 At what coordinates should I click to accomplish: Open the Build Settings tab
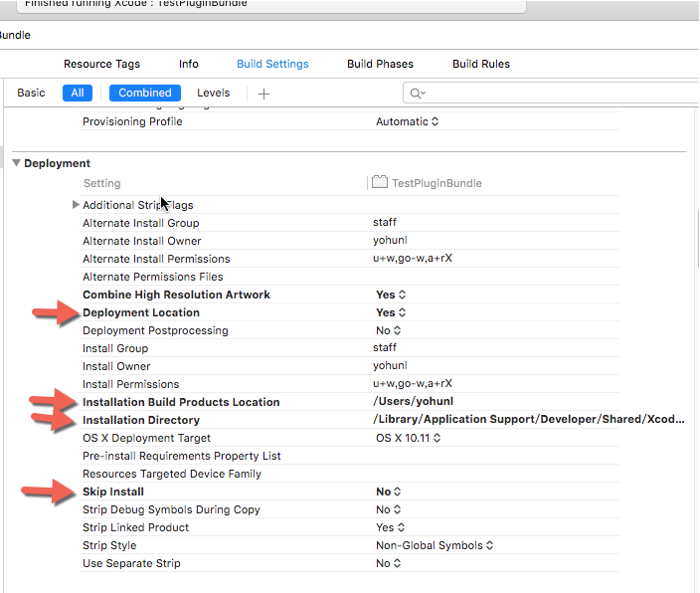[272, 64]
